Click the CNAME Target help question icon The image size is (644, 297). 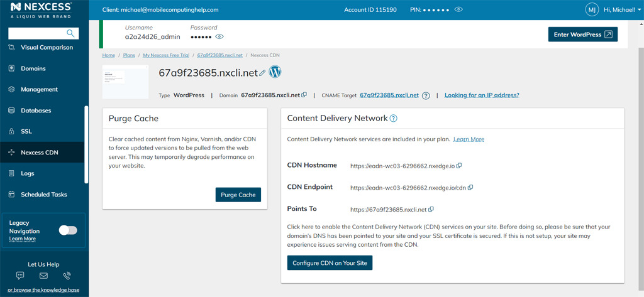point(426,95)
